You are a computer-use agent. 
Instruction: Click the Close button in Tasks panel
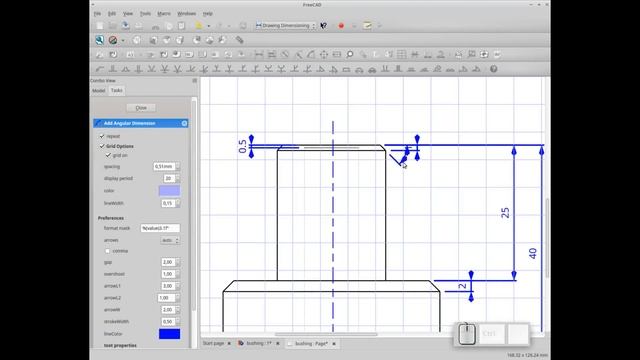[141, 108]
